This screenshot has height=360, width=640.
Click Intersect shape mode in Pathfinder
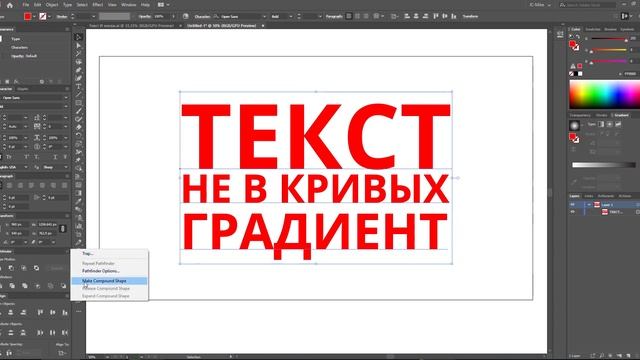click(24, 268)
